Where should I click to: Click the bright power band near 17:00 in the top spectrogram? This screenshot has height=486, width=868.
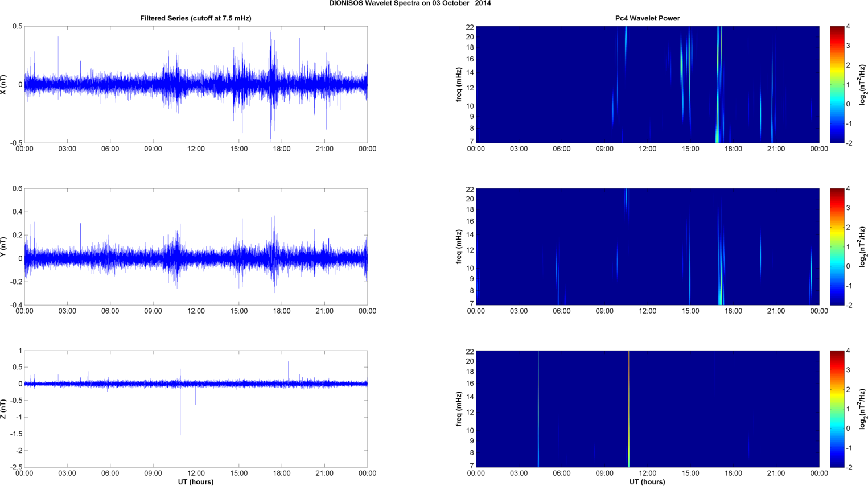(718, 85)
